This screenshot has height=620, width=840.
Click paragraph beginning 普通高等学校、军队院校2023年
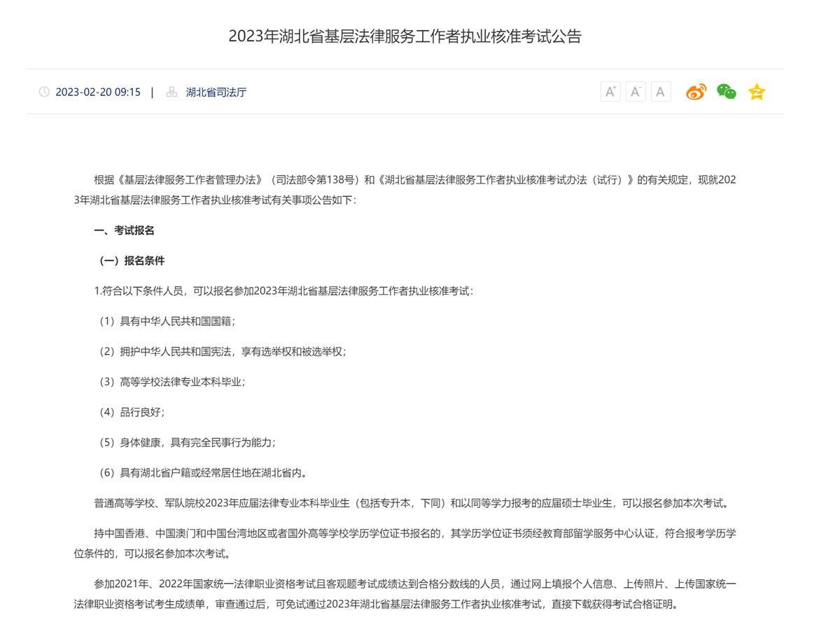click(413, 503)
